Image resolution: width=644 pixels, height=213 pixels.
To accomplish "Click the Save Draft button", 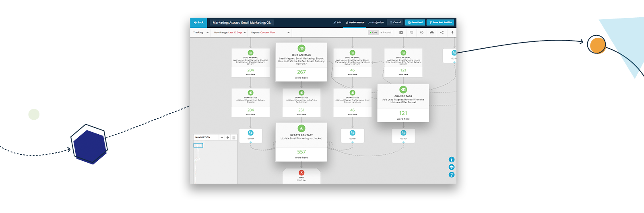I will click(x=415, y=23).
